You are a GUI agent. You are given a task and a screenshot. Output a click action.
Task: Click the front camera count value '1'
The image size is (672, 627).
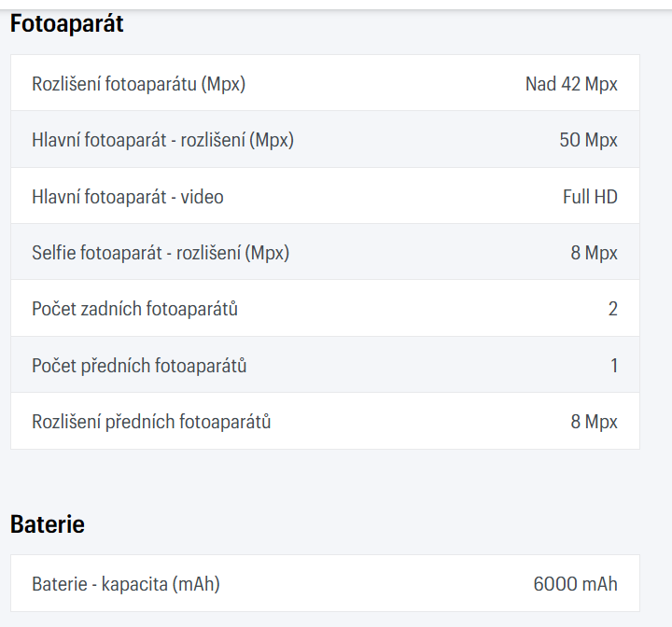tap(614, 366)
